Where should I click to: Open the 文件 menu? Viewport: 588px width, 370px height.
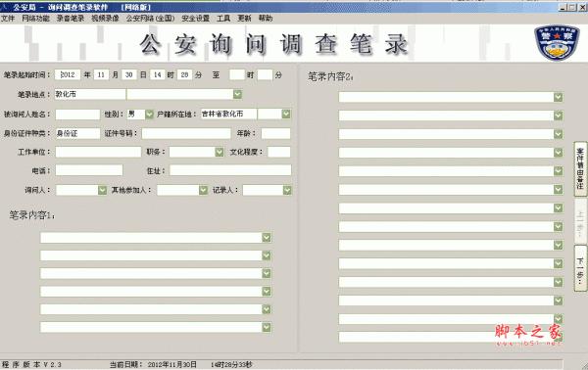click(8, 19)
